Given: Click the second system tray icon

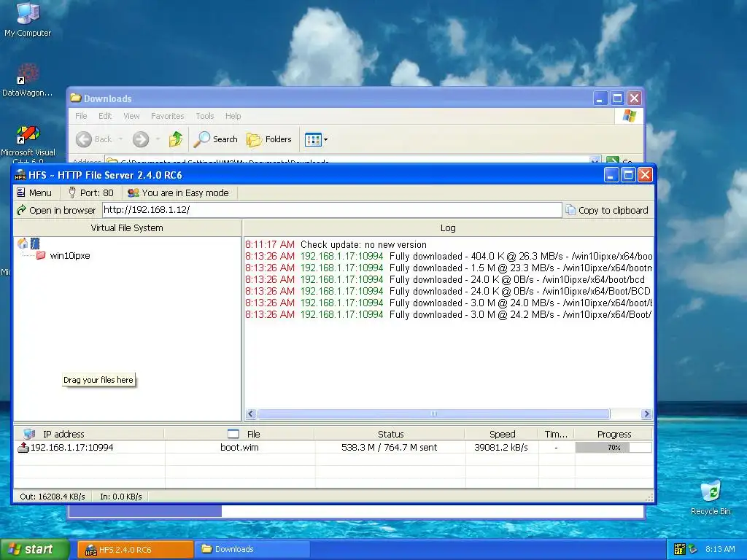Looking at the screenshot, I should [x=693, y=549].
